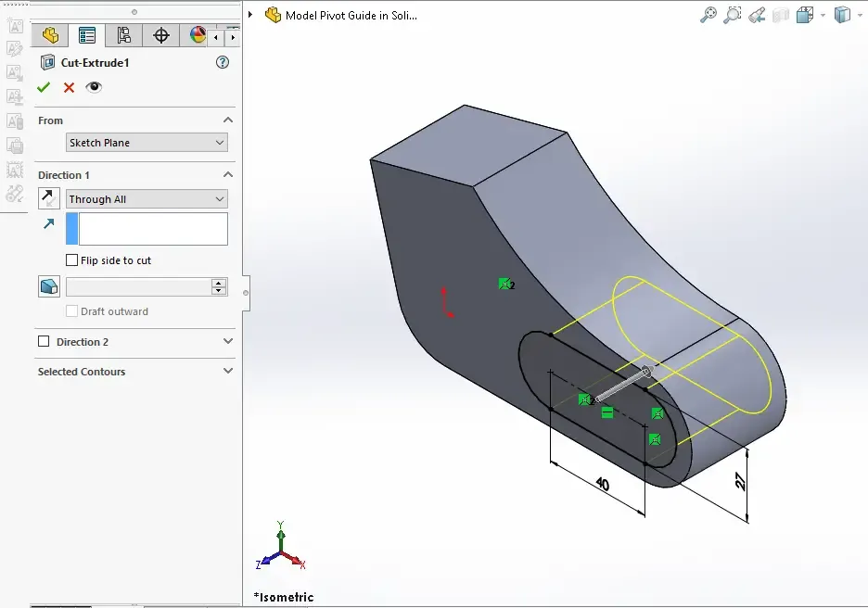Click the draft angle input field
Viewport: 868px width, 608px height.
[x=138, y=286]
